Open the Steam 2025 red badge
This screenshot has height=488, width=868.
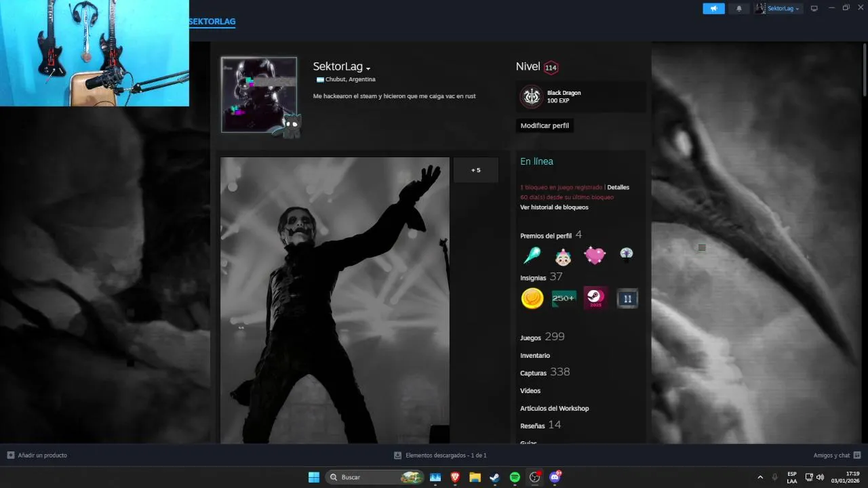pyautogui.click(x=595, y=298)
